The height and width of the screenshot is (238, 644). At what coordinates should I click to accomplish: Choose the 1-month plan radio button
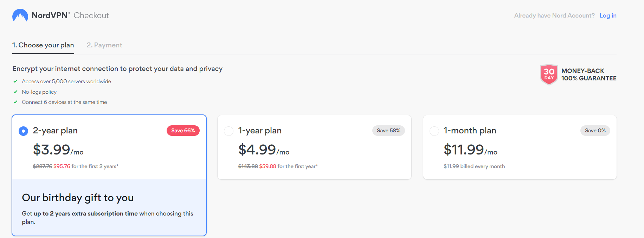coord(434,131)
